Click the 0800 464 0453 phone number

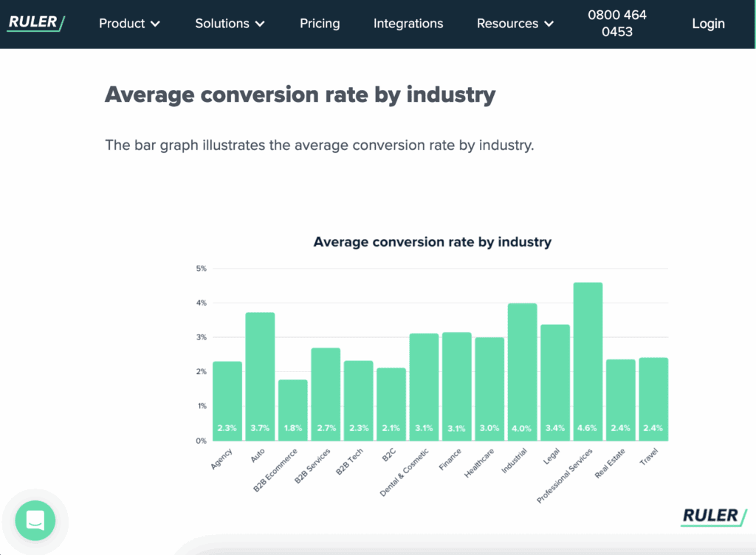616,23
